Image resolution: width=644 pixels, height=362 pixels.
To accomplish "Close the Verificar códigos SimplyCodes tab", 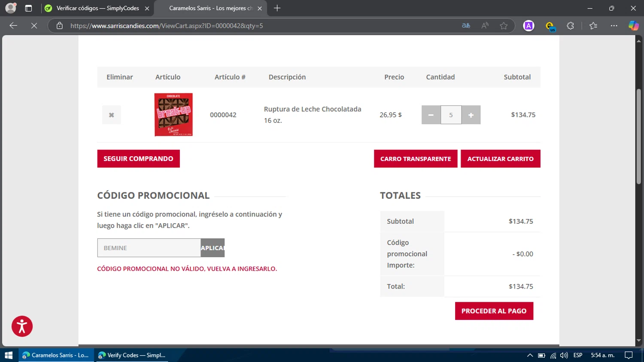I will click(x=147, y=8).
